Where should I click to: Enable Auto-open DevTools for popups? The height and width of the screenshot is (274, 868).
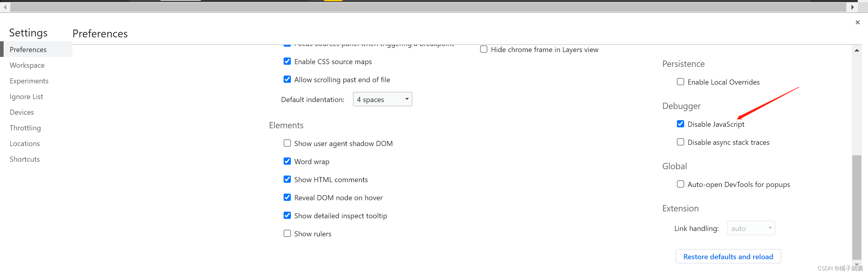tap(680, 184)
